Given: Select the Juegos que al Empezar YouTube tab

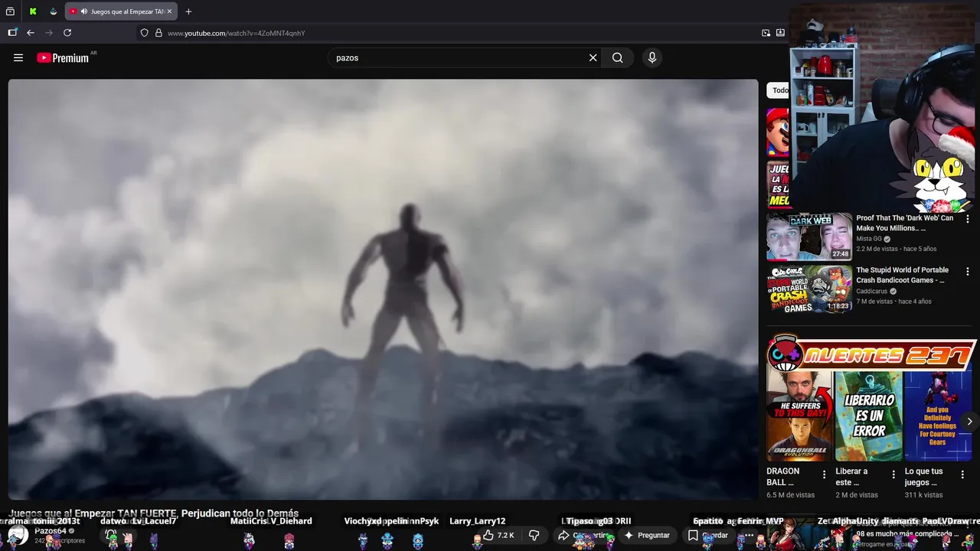Looking at the screenshot, I should pyautogui.click(x=121, y=11).
